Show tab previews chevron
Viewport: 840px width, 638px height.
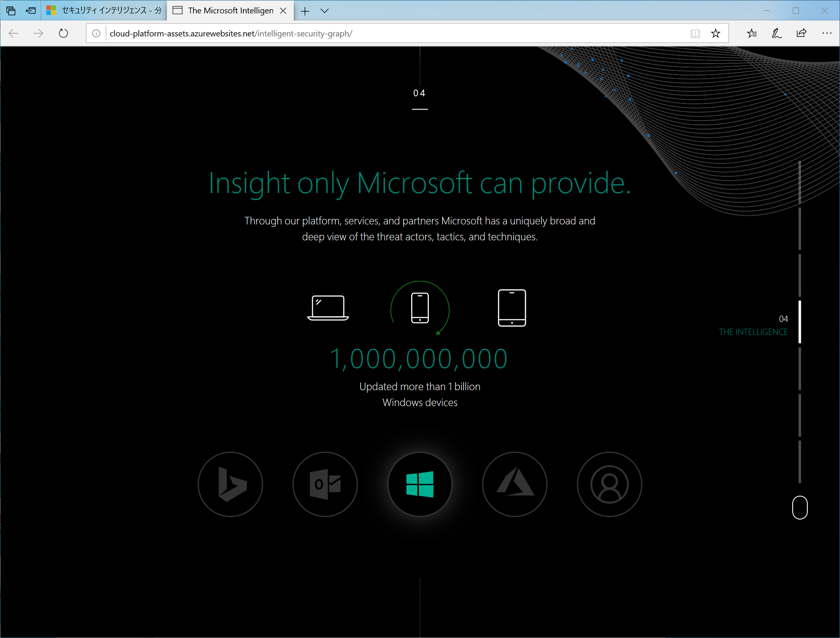click(325, 11)
